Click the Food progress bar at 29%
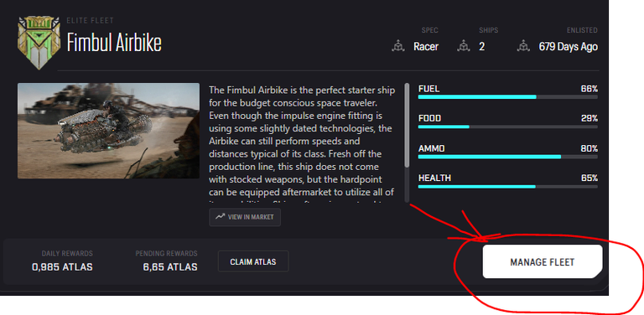The height and width of the screenshot is (315, 644). [507, 127]
